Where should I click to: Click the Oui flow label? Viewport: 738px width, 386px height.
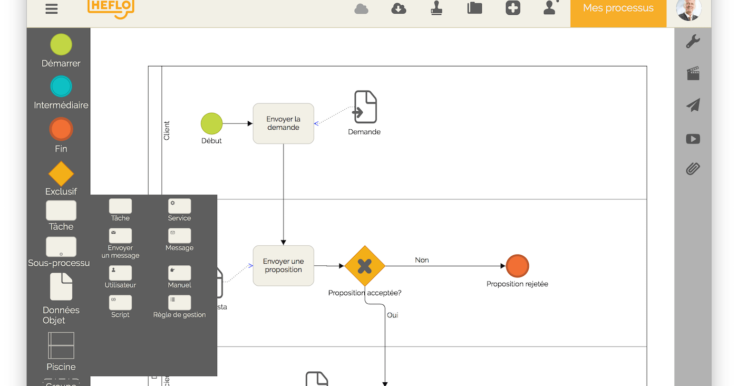(393, 315)
